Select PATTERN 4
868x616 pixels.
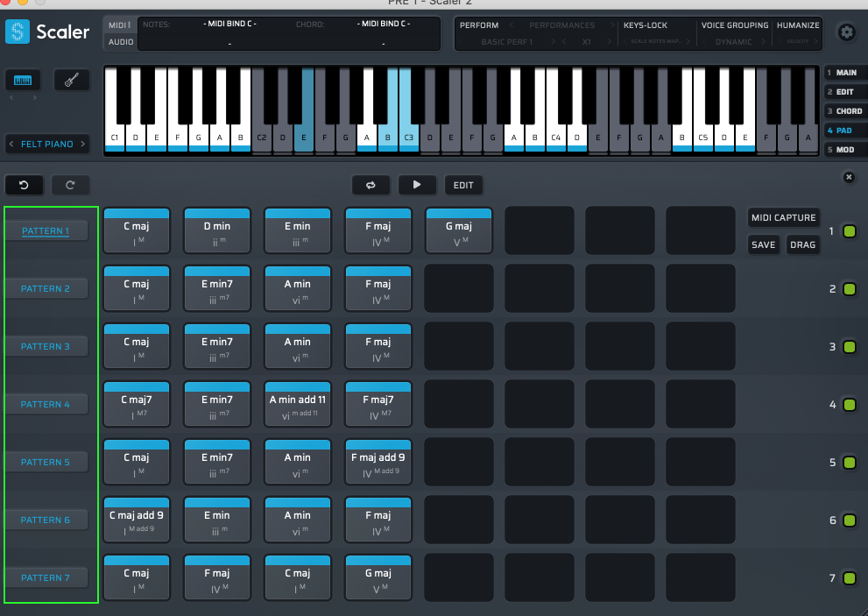point(46,405)
